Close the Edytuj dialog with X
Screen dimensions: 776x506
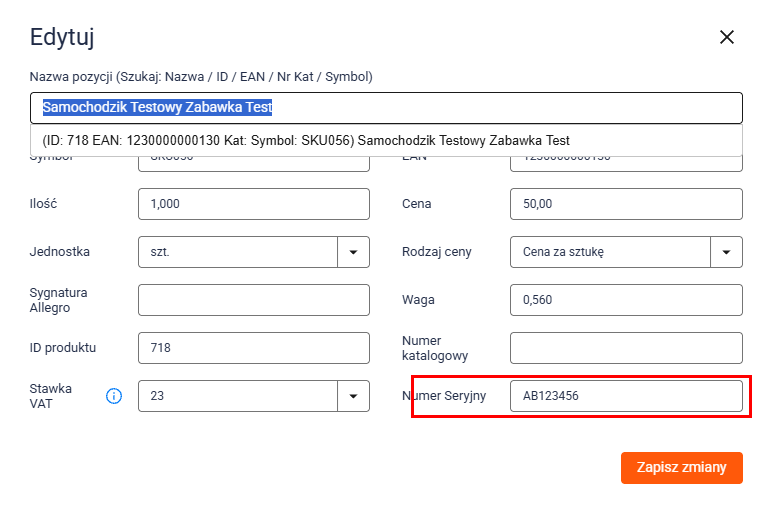(727, 37)
